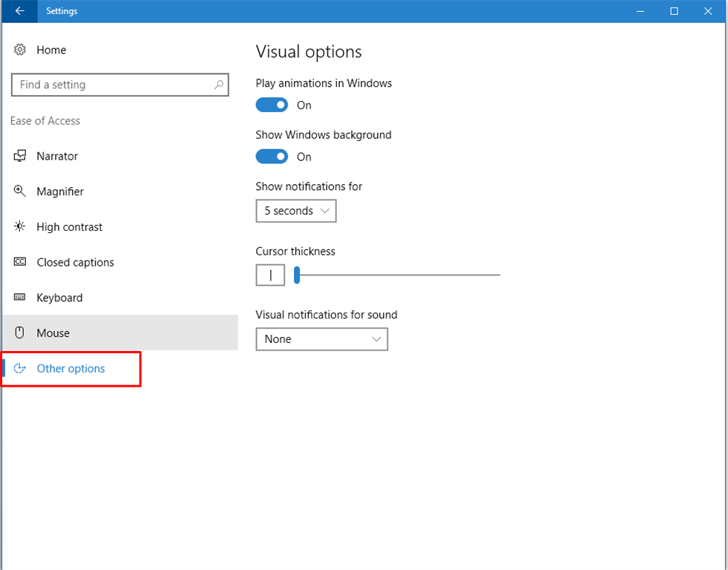
Task: Open High contrast settings
Action: tap(69, 227)
